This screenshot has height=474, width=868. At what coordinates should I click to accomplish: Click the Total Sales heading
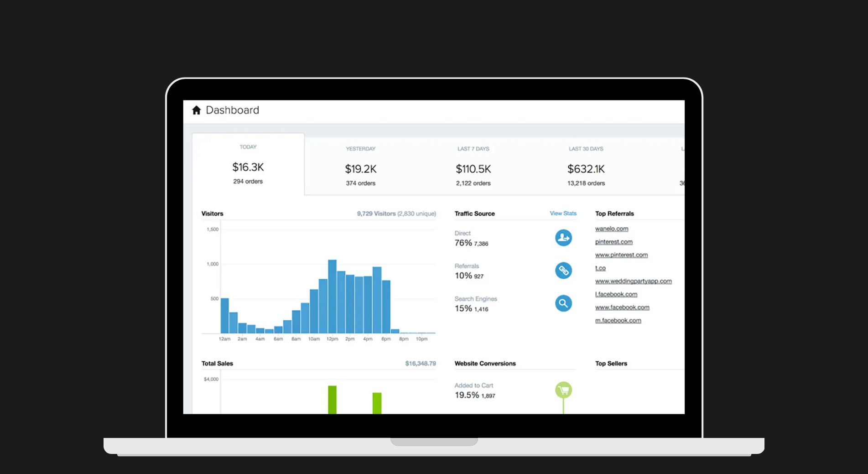click(217, 364)
